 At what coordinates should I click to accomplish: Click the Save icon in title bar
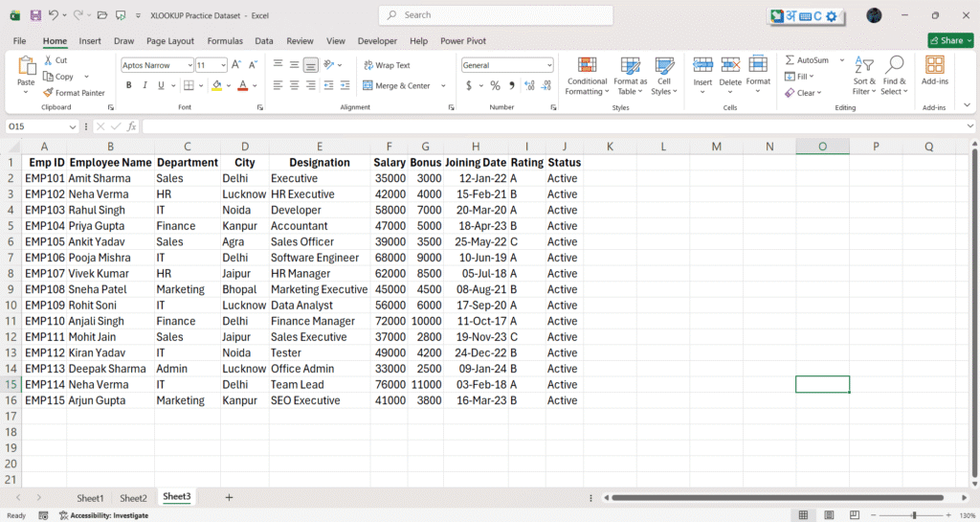click(x=35, y=15)
